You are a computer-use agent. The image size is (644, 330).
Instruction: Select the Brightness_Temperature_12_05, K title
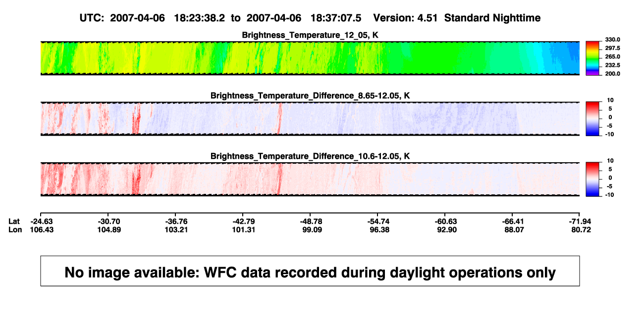pos(310,35)
